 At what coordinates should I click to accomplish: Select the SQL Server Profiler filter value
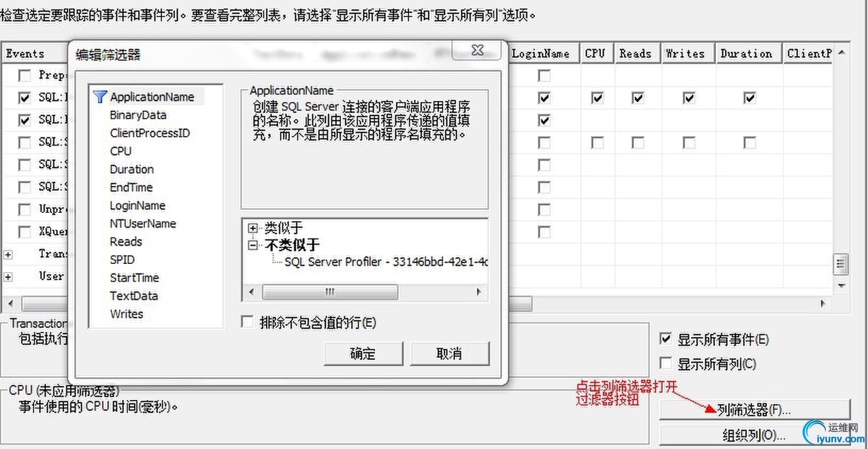[386, 262]
